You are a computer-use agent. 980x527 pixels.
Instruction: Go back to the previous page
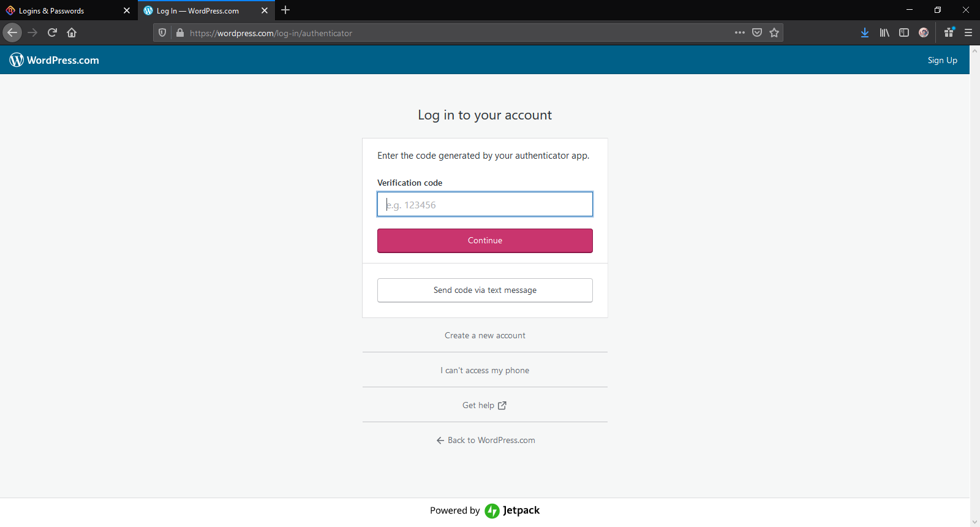[12, 32]
